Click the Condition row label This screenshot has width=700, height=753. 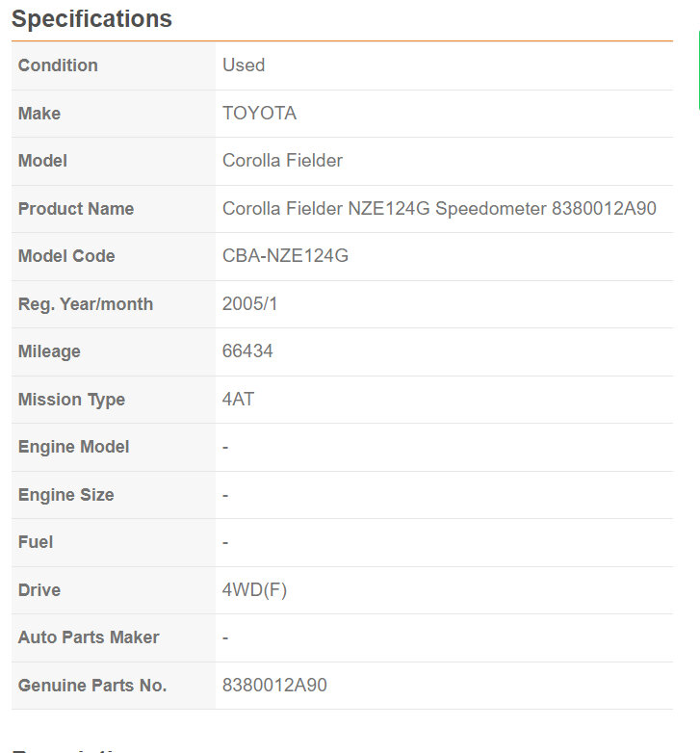pyautogui.click(x=58, y=65)
